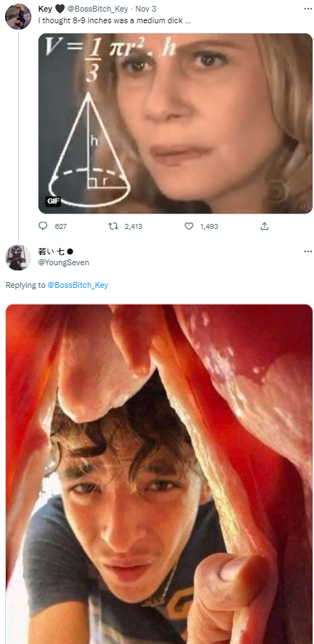Open the @YoungSeven handle
The height and width of the screenshot is (644, 314).
[x=64, y=262]
